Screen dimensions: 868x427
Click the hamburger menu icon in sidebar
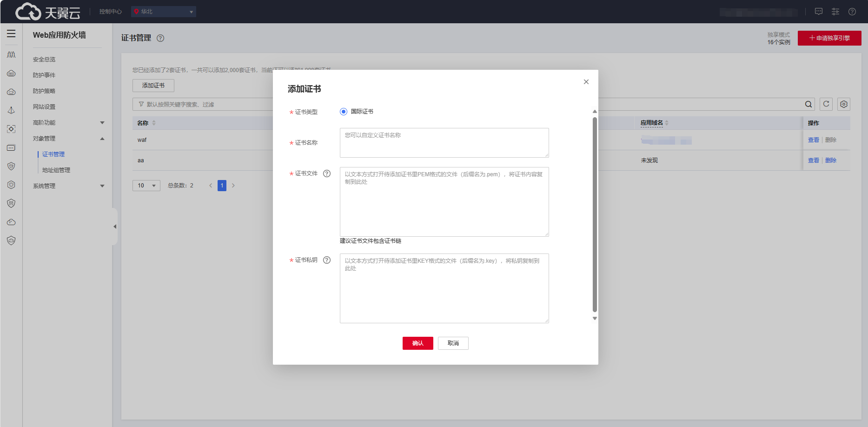pos(11,33)
